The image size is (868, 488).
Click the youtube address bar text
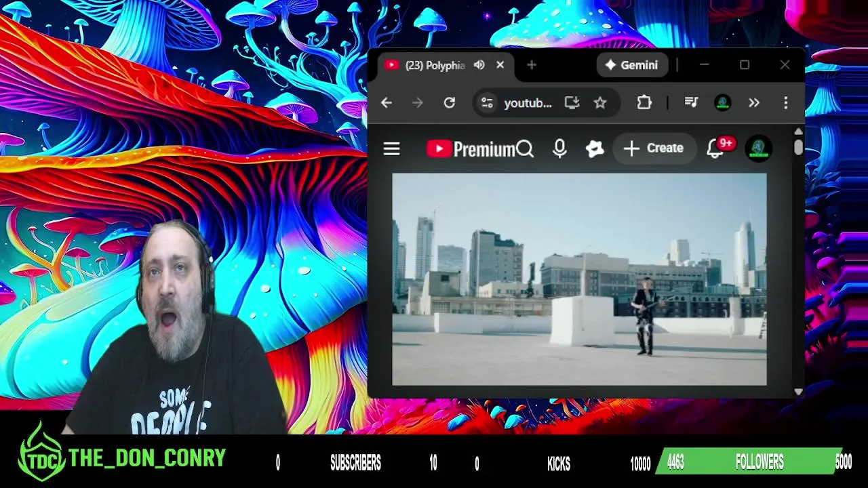pyautogui.click(x=528, y=103)
